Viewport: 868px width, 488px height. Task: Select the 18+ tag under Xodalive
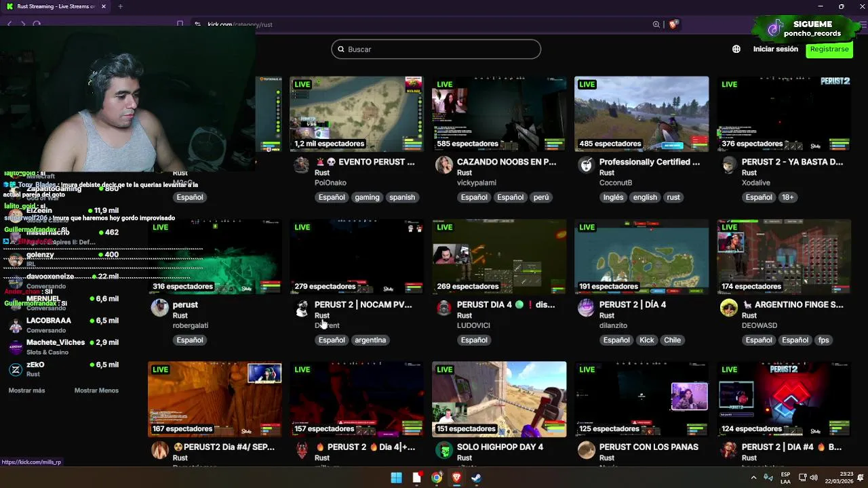[788, 197]
